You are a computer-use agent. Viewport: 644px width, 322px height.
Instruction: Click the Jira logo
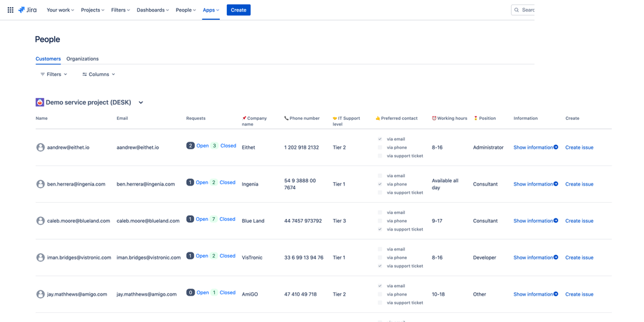click(x=28, y=10)
